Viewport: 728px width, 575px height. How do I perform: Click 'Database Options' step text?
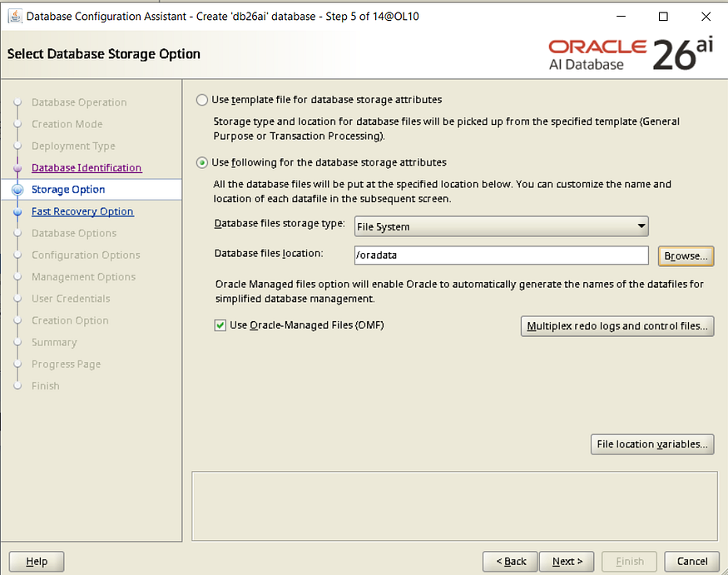pyautogui.click(x=74, y=233)
